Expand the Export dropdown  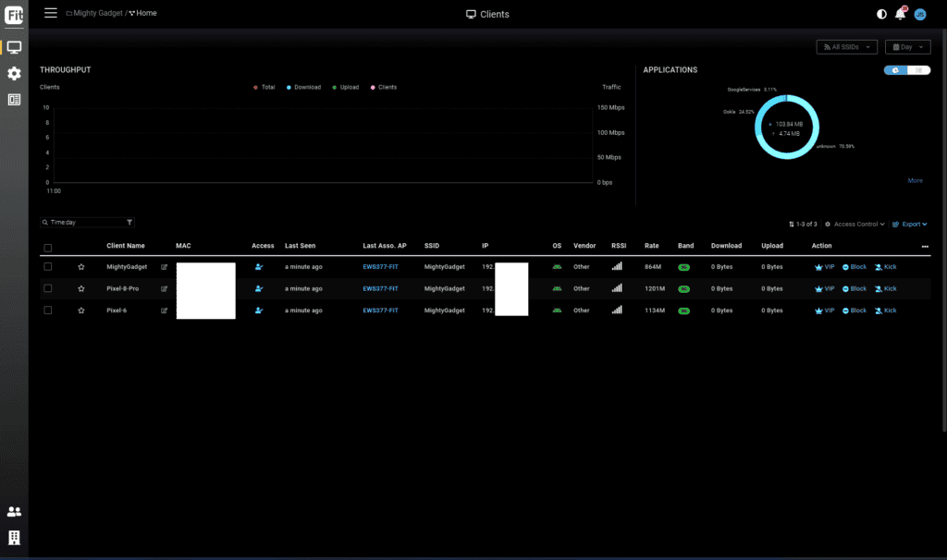pyautogui.click(x=910, y=224)
